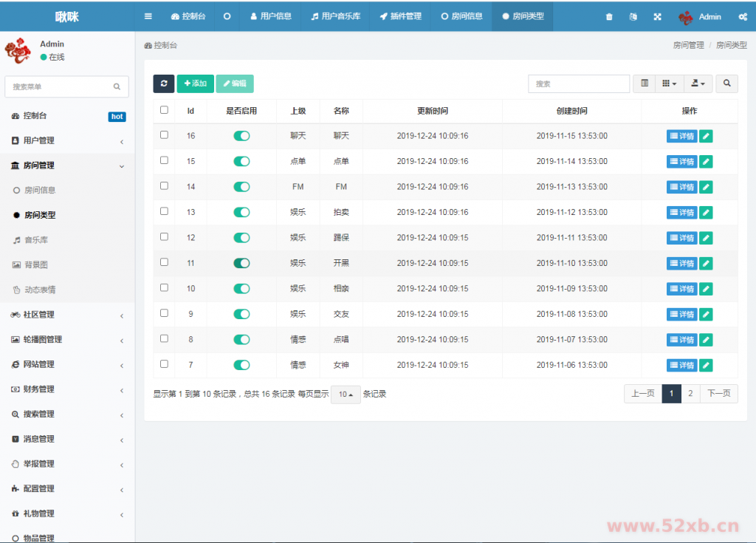Open the columns visibility dropdown
The width and height of the screenshot is (756, 543).
click(x=669, y=83)
